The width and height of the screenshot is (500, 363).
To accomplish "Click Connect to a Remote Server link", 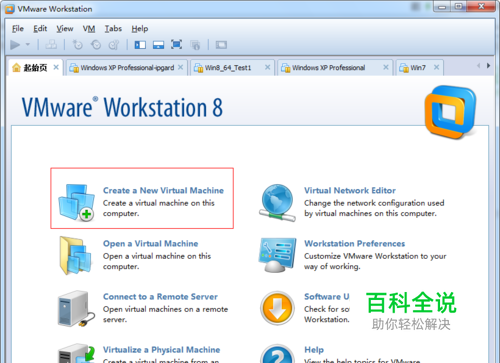I will click(160, 297).
